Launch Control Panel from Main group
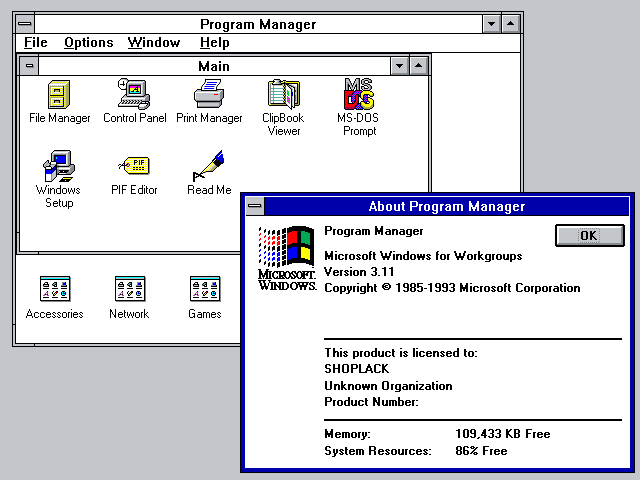This screenshot has height=480, width=640. [x=135, y=101]
